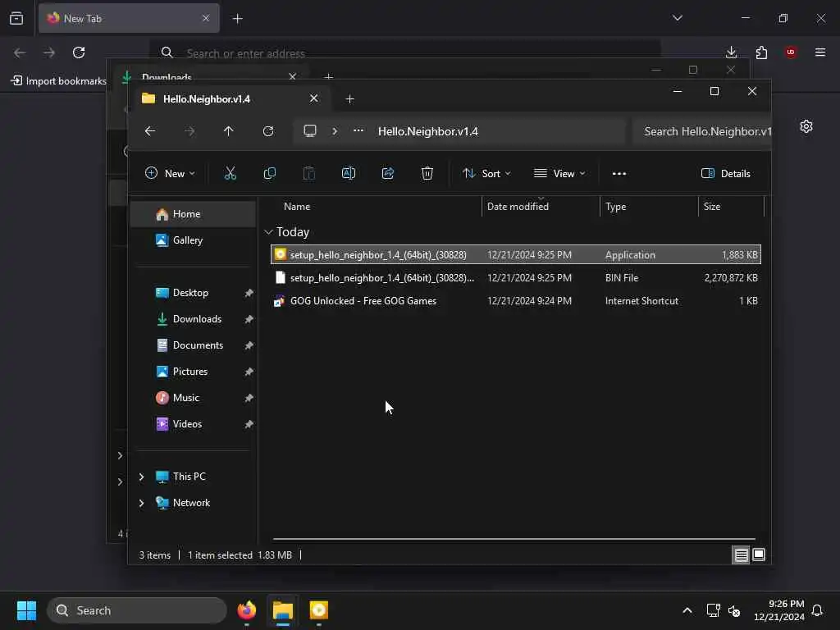Screen dimensions: 840x630
Task: Open a new Firefox tab with plus
Action: point(237,18)
